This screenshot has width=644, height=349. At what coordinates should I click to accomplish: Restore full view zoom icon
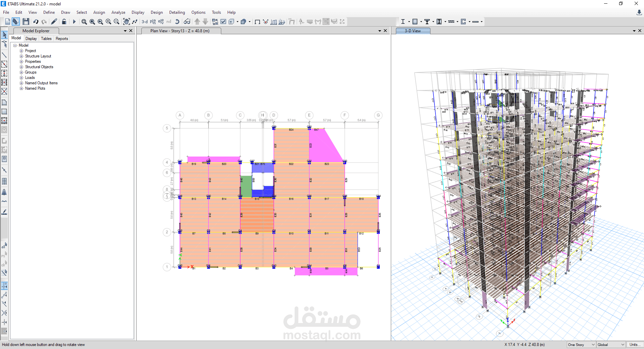[x=92, y=21]
